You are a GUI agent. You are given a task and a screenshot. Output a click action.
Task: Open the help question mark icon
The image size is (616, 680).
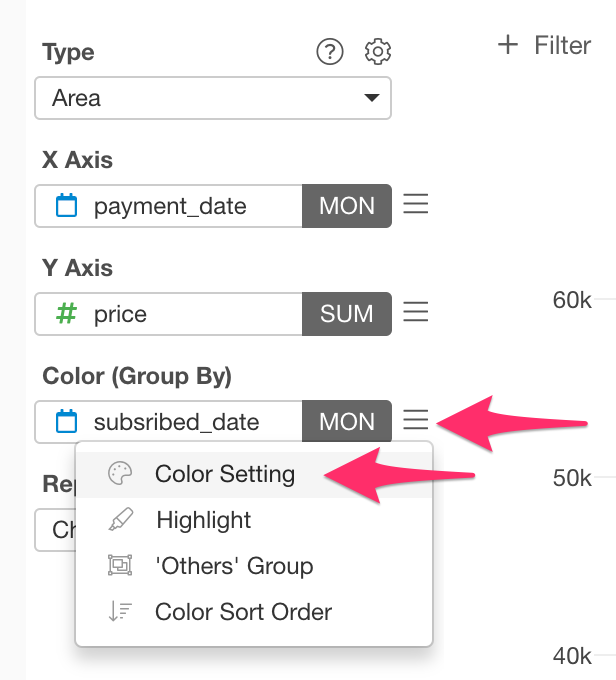[330, 52]
